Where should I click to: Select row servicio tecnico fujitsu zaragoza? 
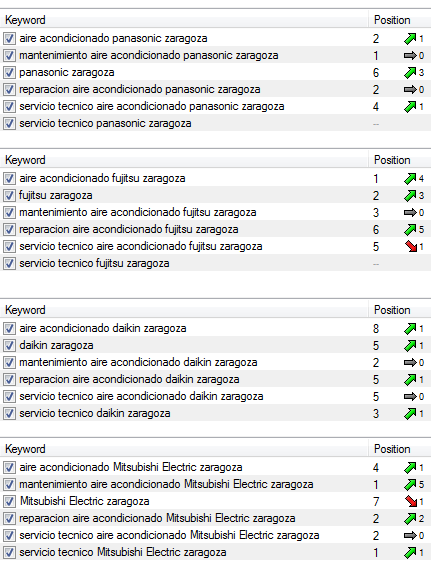[216, 263]
